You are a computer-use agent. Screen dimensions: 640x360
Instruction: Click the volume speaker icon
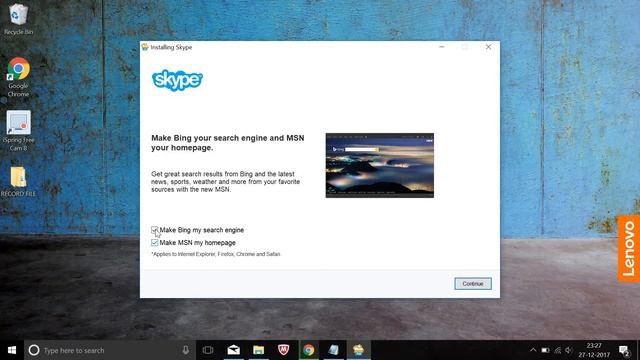[569, 350]
